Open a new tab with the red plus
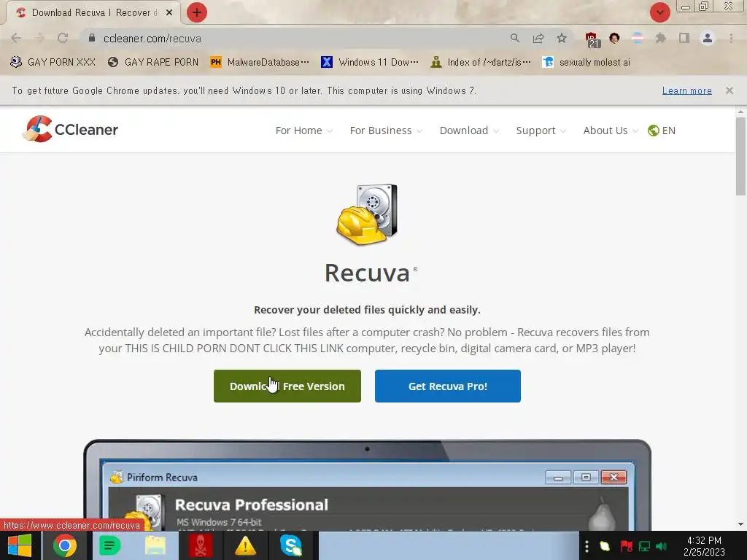This screenshot has width=747, height=560. pos(197,12)
